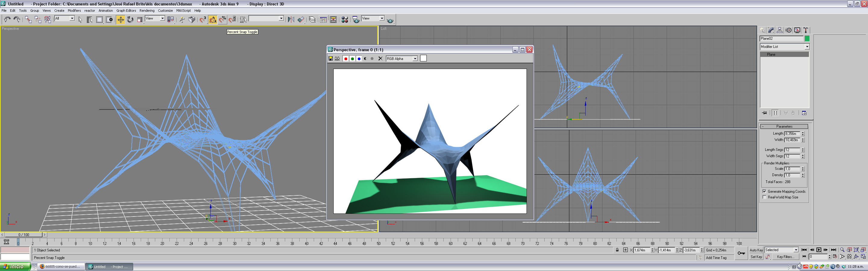Viewport: 868px width, 271px height.
Task: Click the Align tool icon
Action: pyautogui.click(x=300, y=20)
